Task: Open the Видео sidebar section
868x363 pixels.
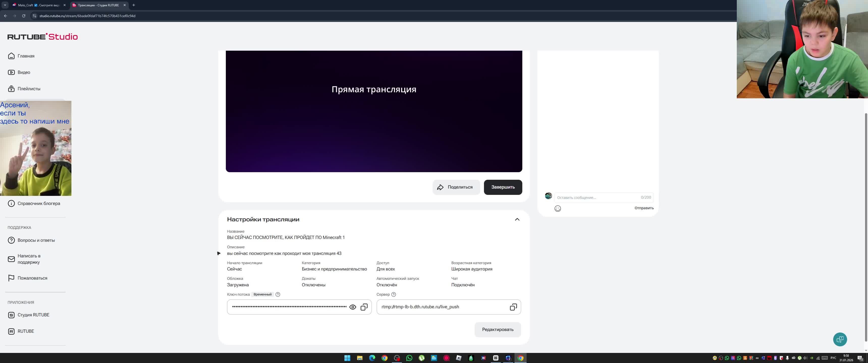Action: click(23, 72)
